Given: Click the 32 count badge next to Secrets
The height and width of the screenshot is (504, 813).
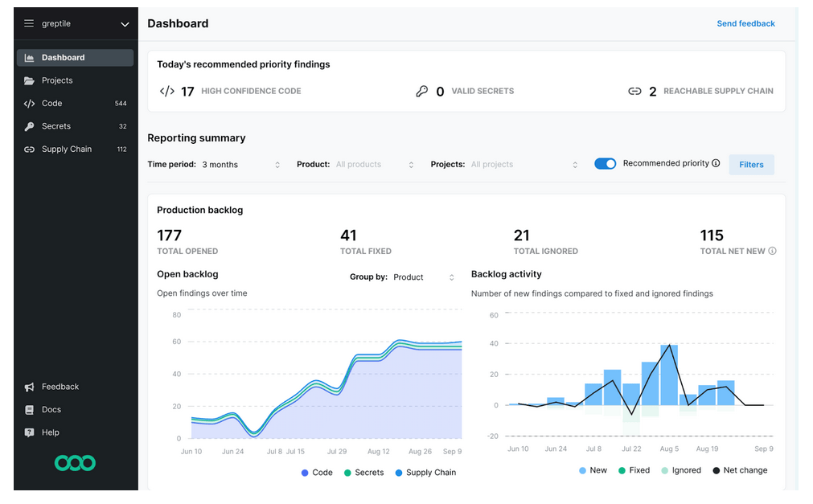Looking at the screenshot, I should (x=123, y=126).
